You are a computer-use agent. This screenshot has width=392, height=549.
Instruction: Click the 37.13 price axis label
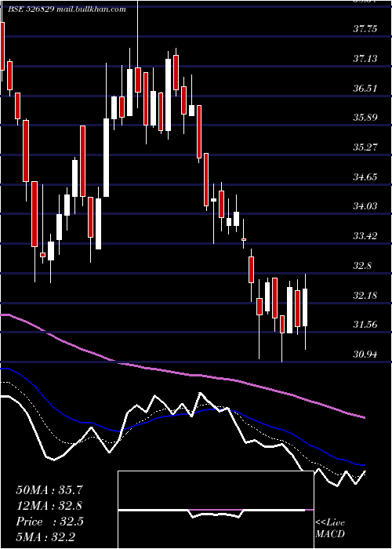(365, 58)
